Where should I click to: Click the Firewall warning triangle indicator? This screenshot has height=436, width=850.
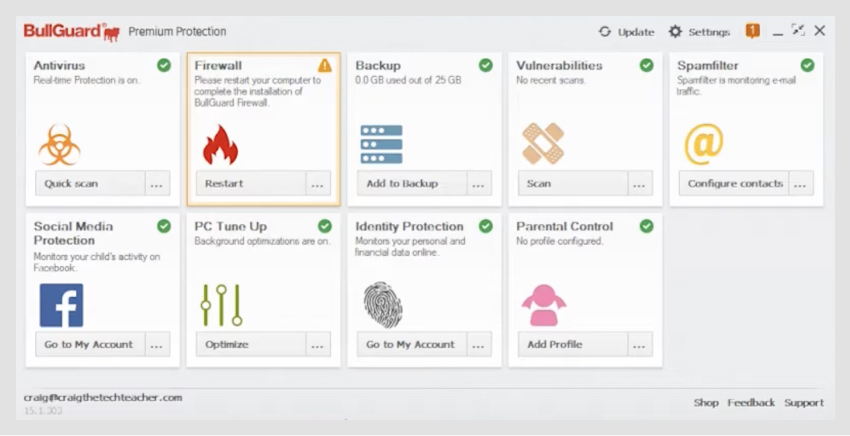coord(324,66)
